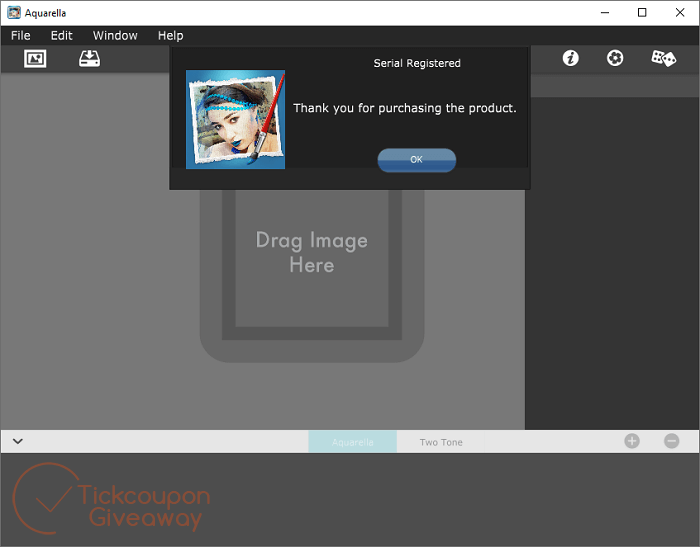Viewport: 700px width, 547px height.
Task: Minimize the Aquarella window
Action: coord(604,13)
